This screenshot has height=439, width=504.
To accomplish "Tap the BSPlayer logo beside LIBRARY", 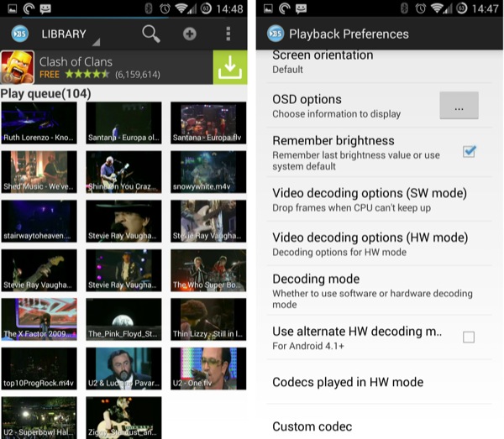I will pos(20,34).
